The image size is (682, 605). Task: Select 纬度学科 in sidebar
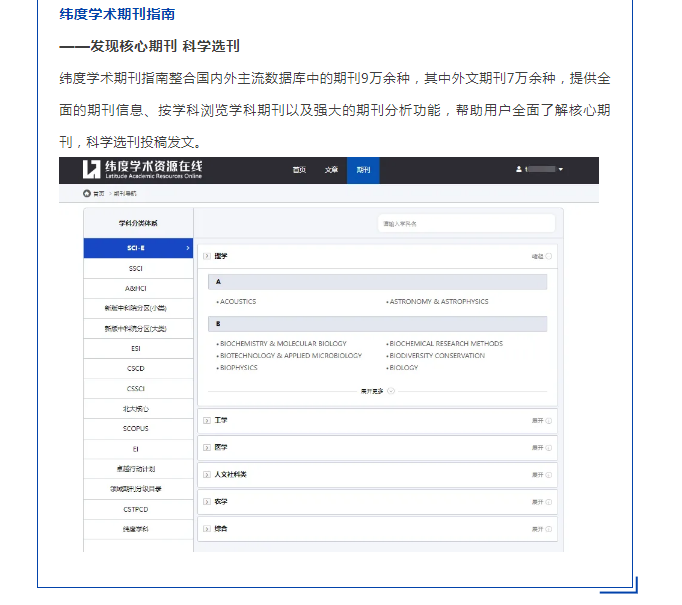[x=138, y=529]
